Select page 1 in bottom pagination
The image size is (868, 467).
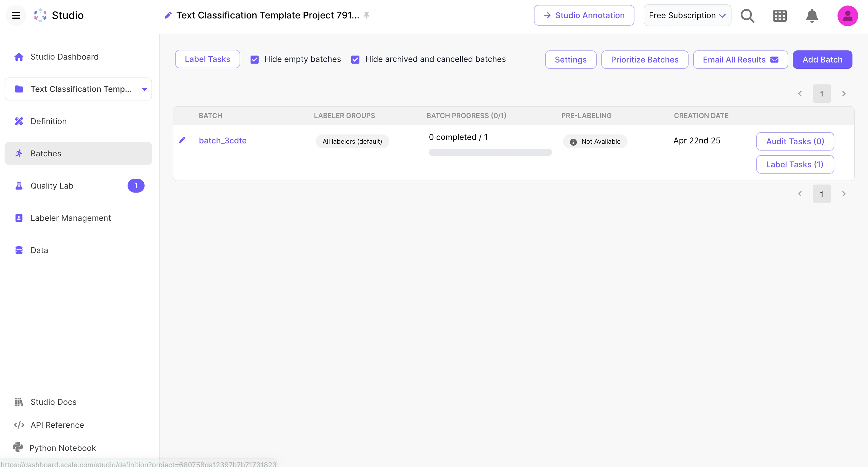click(821, 194)
